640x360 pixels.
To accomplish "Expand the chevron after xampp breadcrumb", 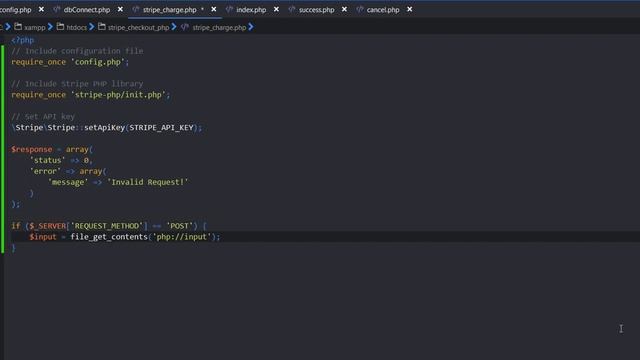I will point(50,27).
